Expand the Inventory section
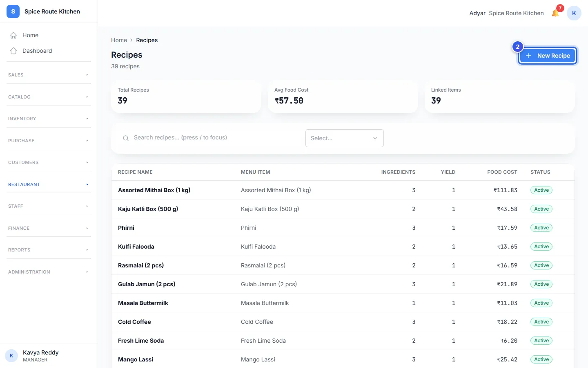 click(49, 119)
